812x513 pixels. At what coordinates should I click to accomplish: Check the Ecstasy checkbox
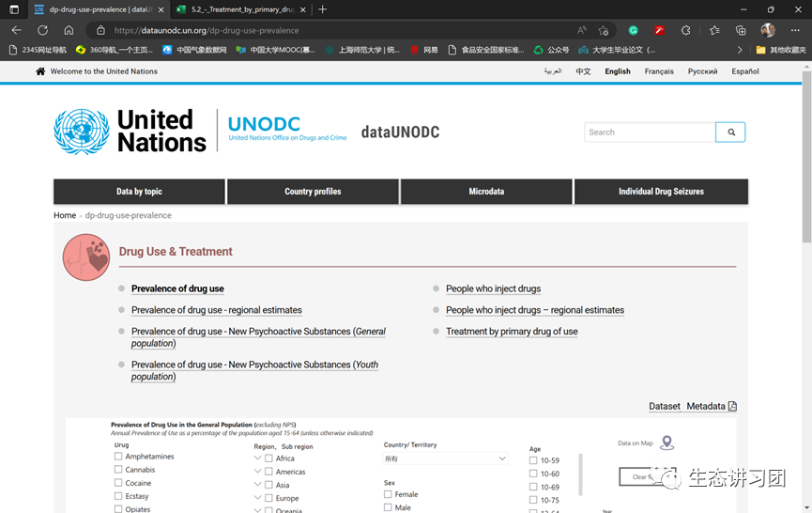(x=118, y=496)
